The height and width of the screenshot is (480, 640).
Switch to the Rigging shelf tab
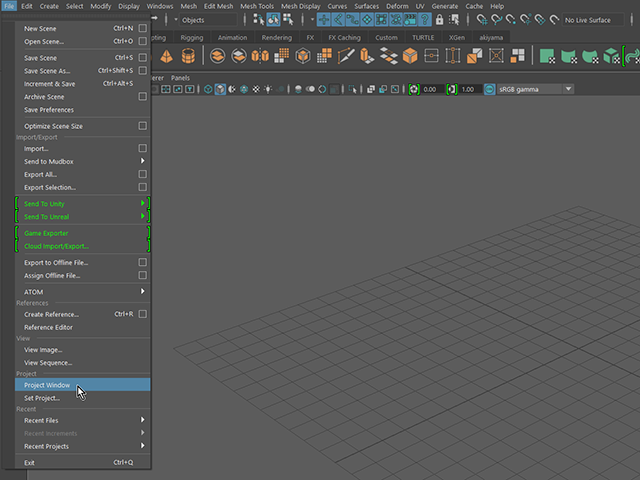point(192,37)
